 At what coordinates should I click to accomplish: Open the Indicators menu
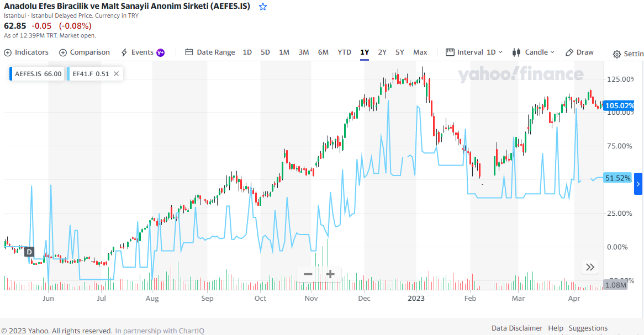pyautogui.click(x=27, y=52)
